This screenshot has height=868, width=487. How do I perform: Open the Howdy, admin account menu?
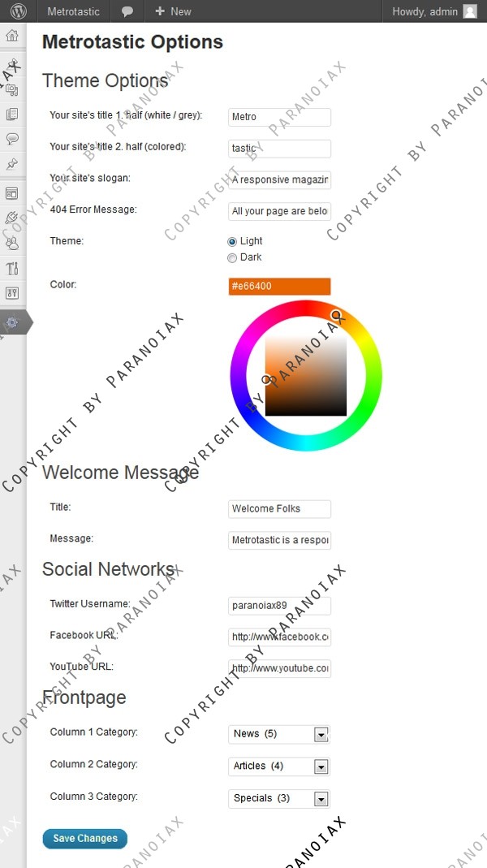[434, 11]
